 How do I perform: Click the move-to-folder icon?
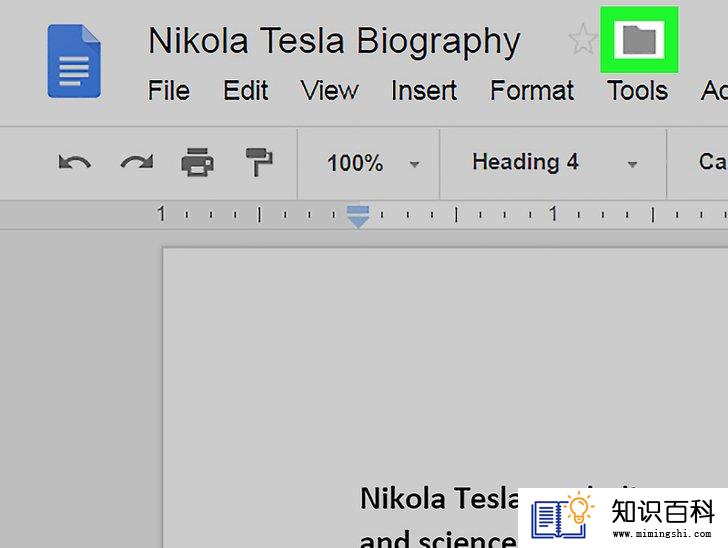639,40
